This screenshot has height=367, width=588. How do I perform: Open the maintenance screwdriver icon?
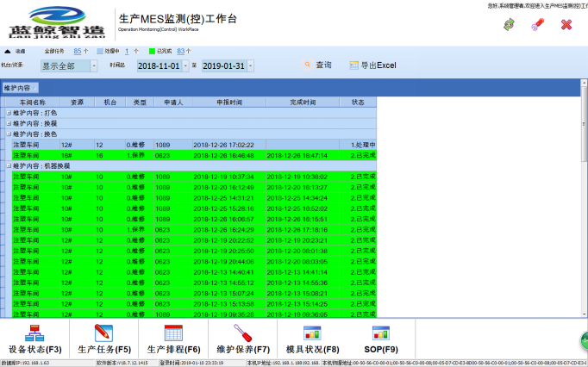[242, 333]
